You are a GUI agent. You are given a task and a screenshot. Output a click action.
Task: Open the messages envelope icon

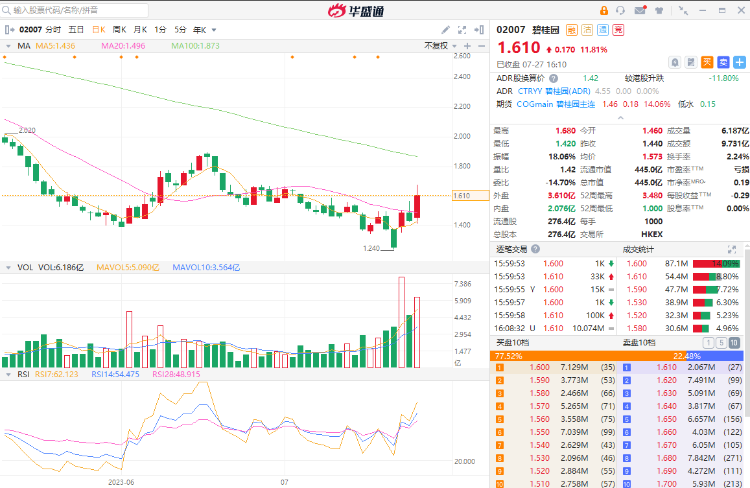(640, 10)
